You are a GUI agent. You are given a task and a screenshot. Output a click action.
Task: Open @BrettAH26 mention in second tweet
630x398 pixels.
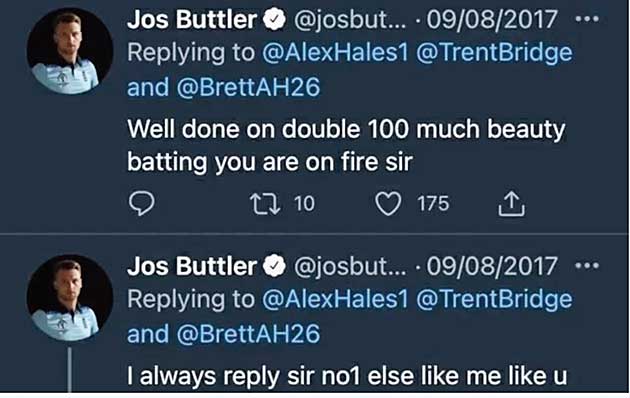pos(248,334)
